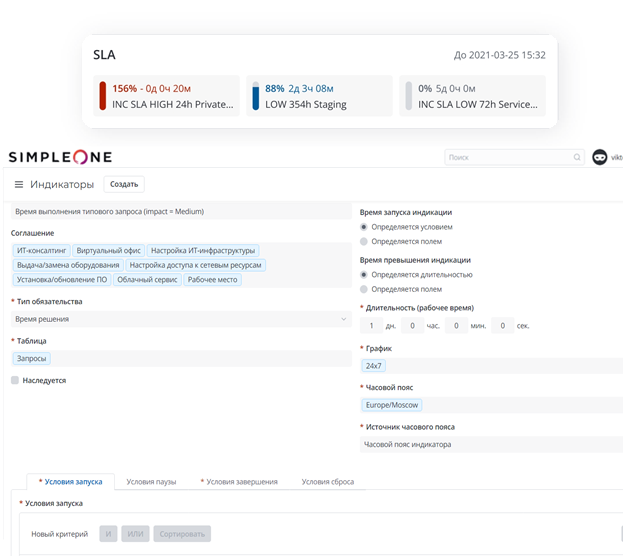Click the hours duration input
Screen dimensions: 626x558
click(x=412, y=326)
